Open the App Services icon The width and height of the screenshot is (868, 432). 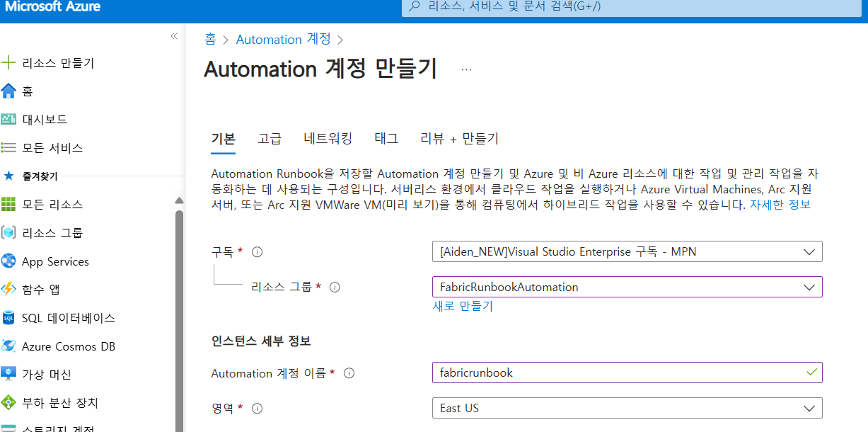point(8,261)
